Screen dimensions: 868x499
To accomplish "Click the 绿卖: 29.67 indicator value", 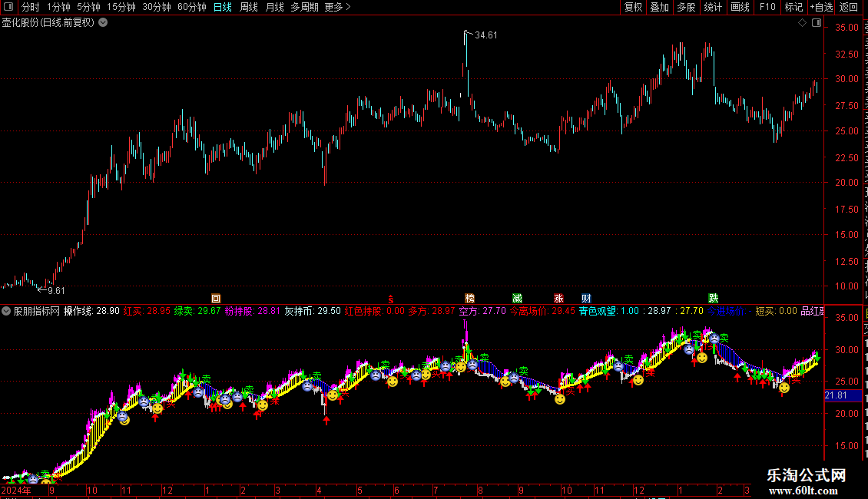I will click(x=197, y=311).
